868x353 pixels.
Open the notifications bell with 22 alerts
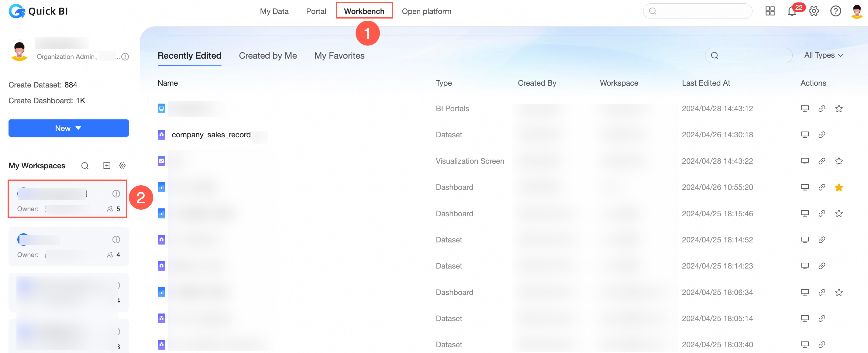tap(791, 11)
